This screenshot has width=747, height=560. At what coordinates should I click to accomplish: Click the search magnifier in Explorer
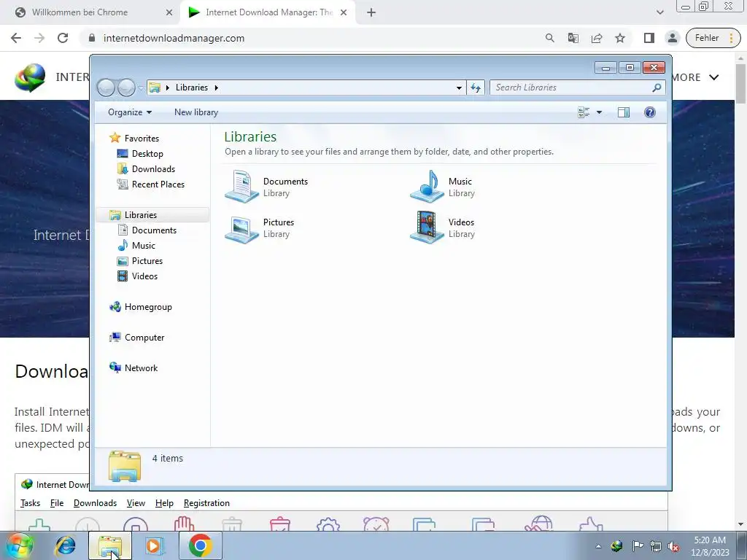tap(657, 87)
